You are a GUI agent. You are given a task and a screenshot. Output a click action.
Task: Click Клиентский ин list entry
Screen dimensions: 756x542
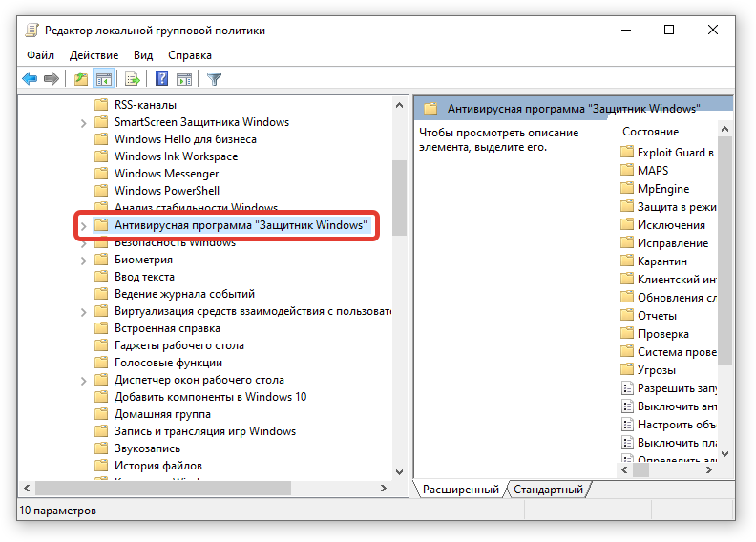(677, 280)
